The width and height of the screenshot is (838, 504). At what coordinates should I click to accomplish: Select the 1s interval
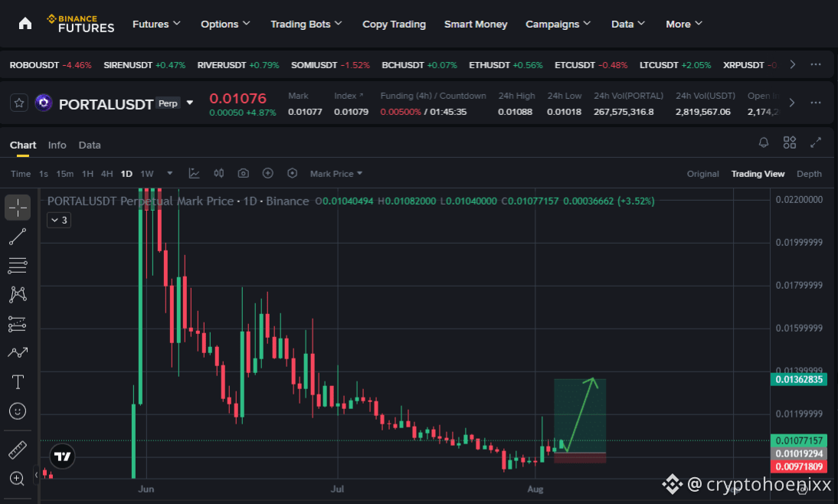44,174
